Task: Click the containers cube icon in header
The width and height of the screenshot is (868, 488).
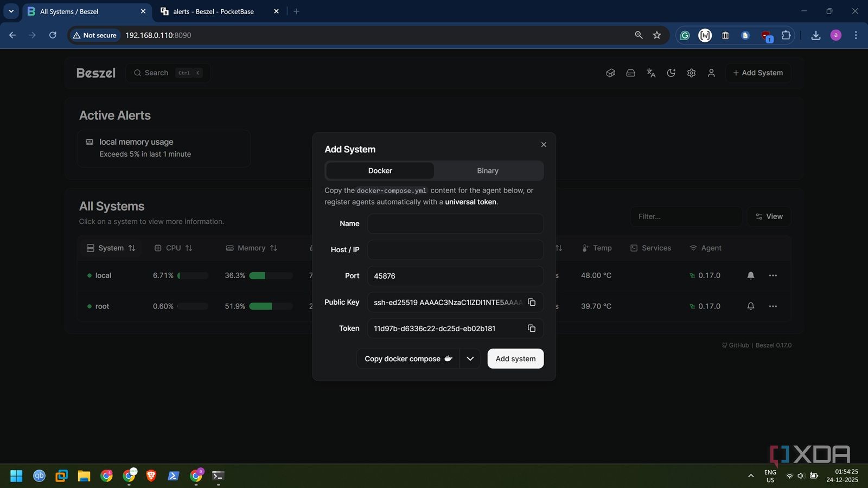Action: (610, 73)
